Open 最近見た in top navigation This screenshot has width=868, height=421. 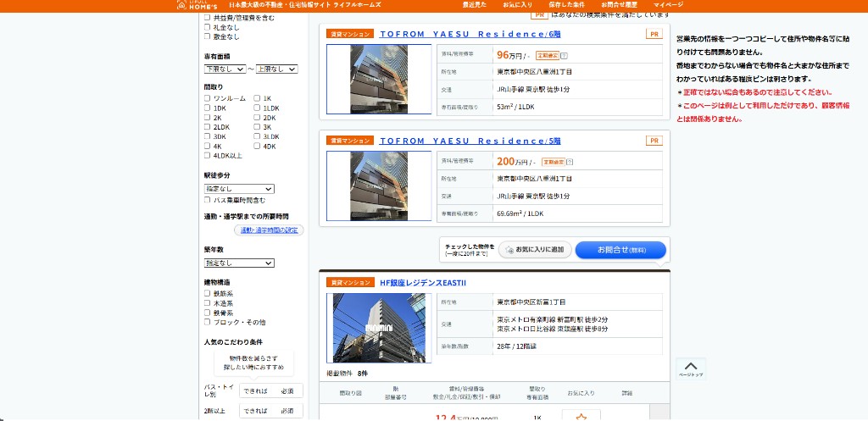(x=473, y=5)
